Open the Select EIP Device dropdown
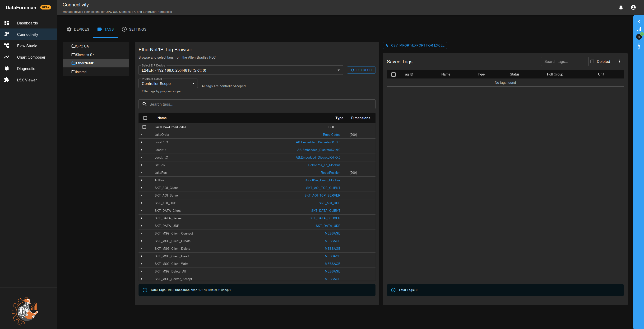644x329 pixels. tap(241, 70)
